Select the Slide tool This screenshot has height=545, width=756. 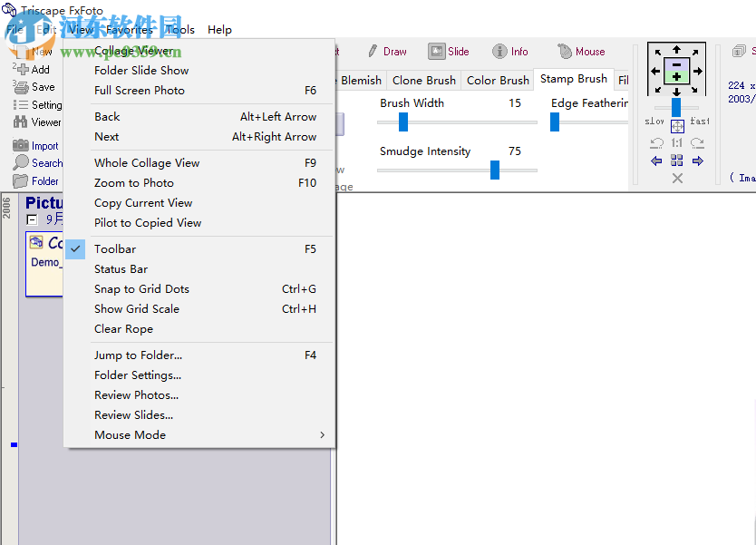[449, 51]
